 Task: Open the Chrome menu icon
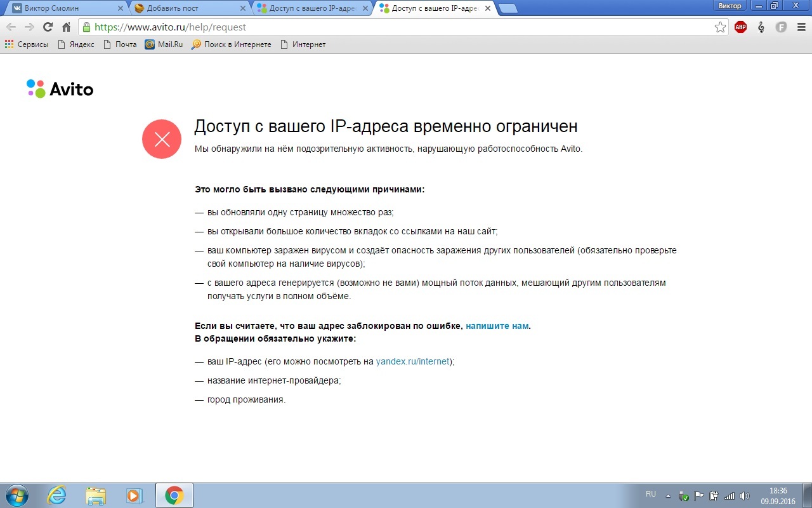(x=801, y=27)
